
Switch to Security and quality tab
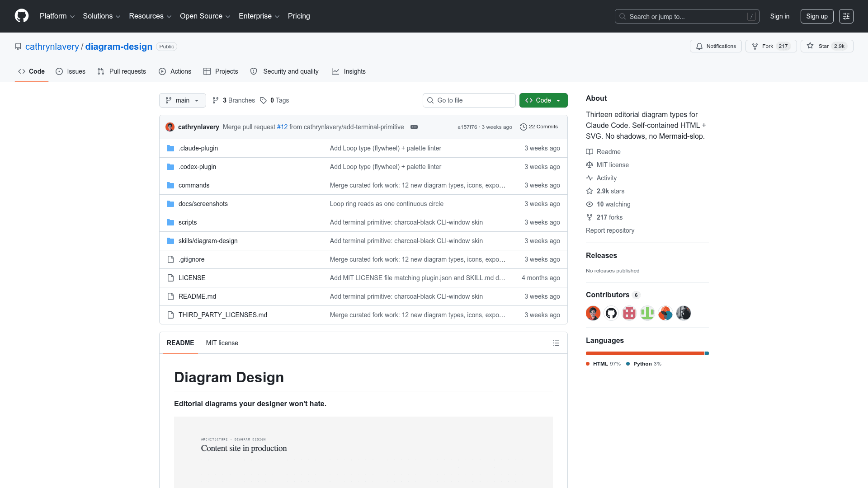click(284, 71)
